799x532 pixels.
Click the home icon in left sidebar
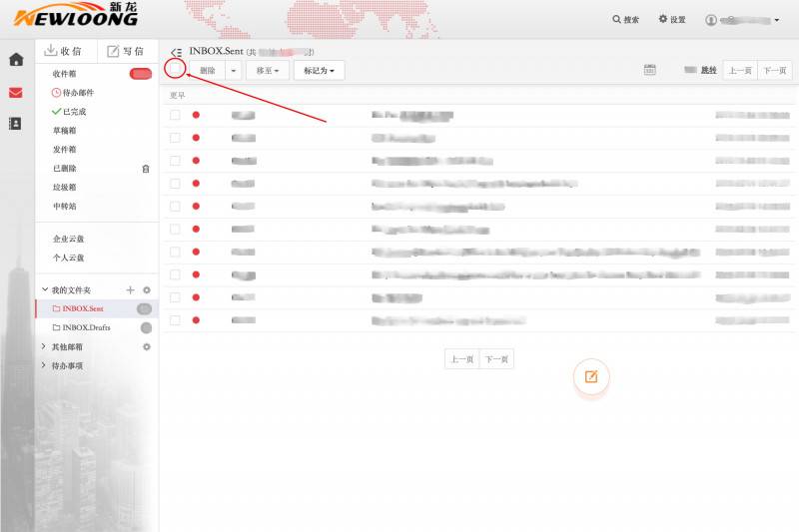(15, 59)
